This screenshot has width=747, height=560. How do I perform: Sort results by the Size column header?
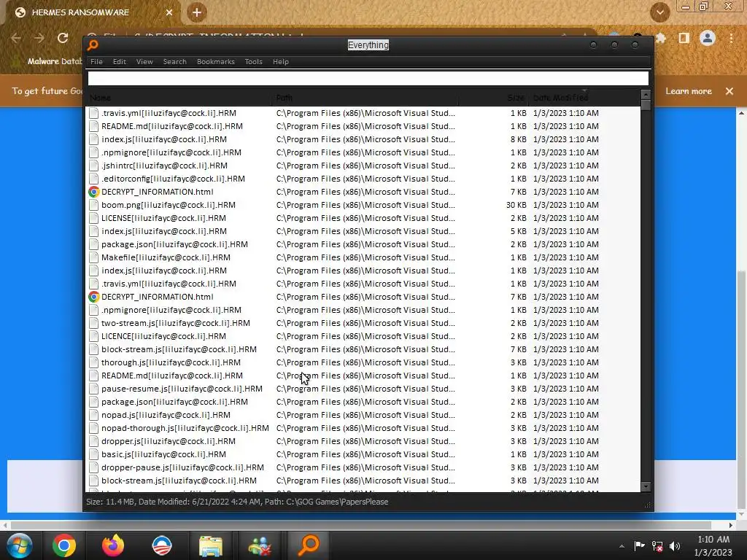pyautogui.click(x=494, y=98)
